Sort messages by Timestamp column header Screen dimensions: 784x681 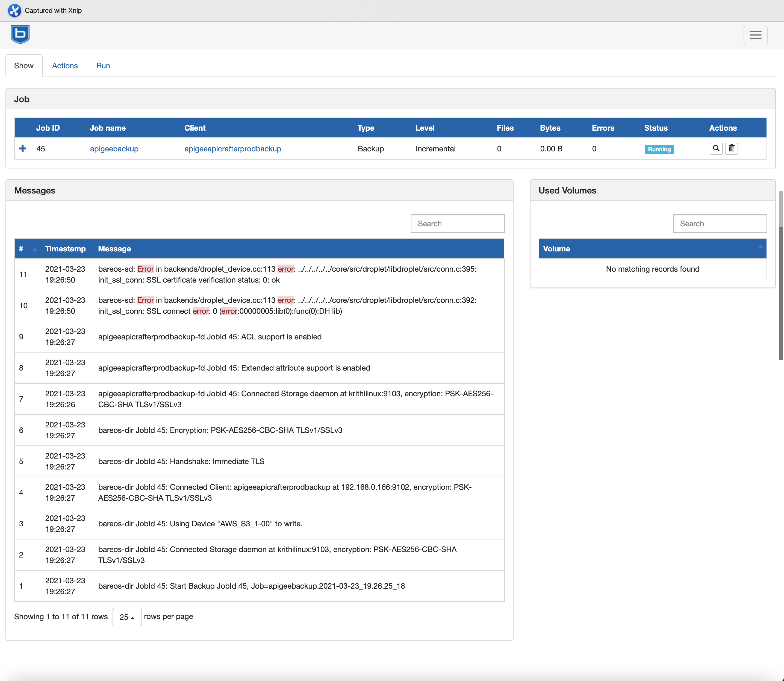(65, 249)
